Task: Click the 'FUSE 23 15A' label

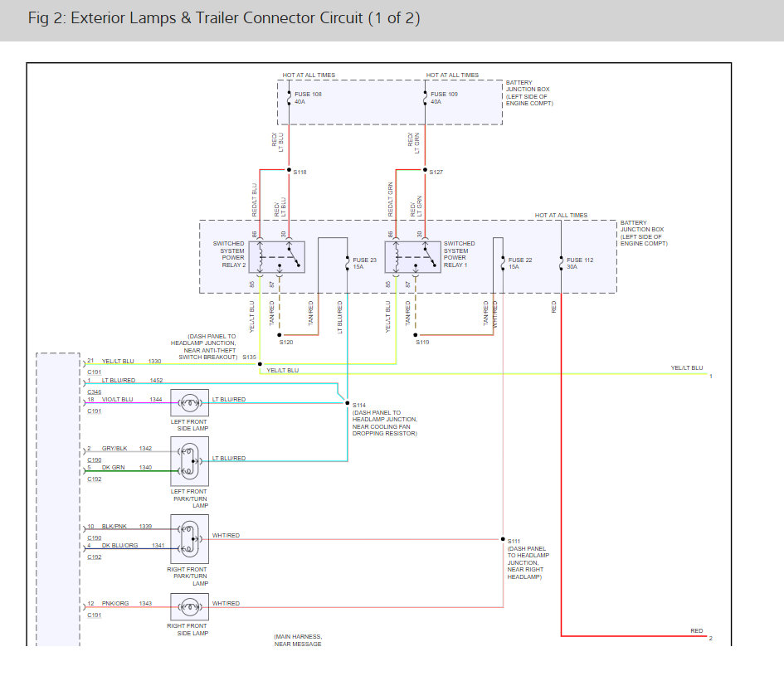Action: pyautogui.click(x=364, y=264)
